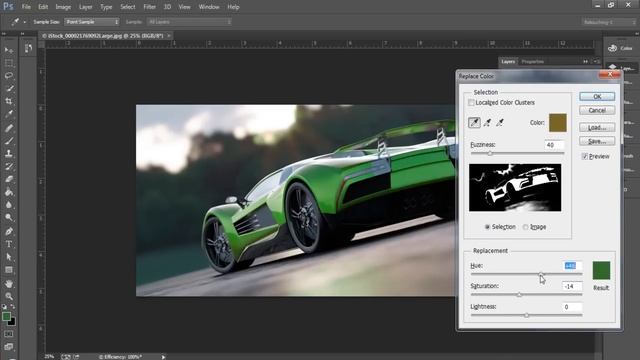
Task: Enable Localized Color Clusters
Action: point(471,102)
